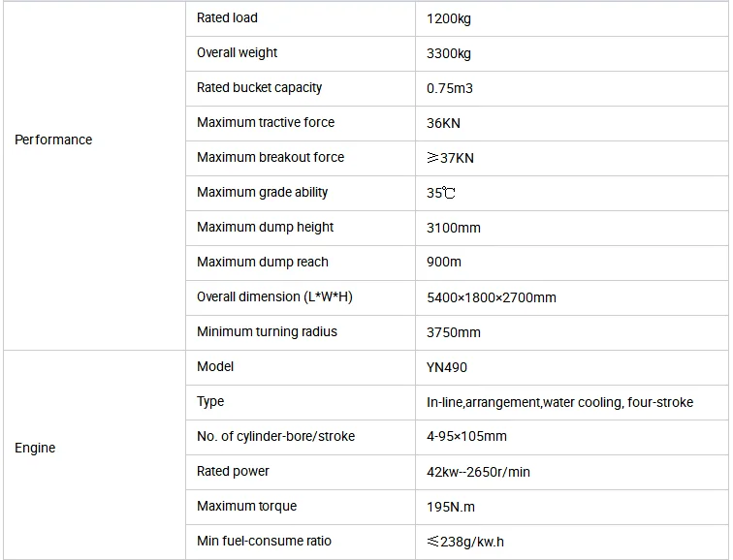Click the Maximum grade ability value
The height and width of the screenshot is (560, 733).
[x=441, y=193]
